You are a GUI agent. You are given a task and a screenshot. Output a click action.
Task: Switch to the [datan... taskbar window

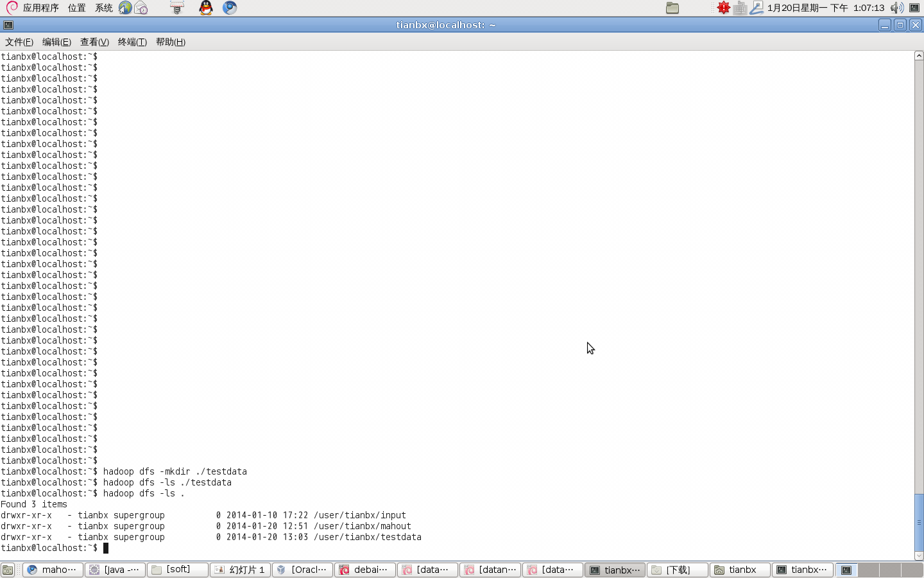[490, 570]
